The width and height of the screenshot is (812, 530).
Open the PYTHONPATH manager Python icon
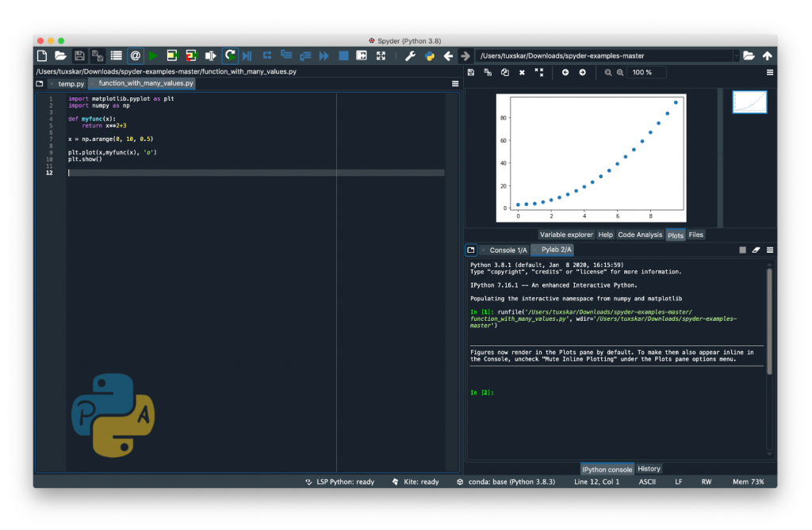[429, 55]
